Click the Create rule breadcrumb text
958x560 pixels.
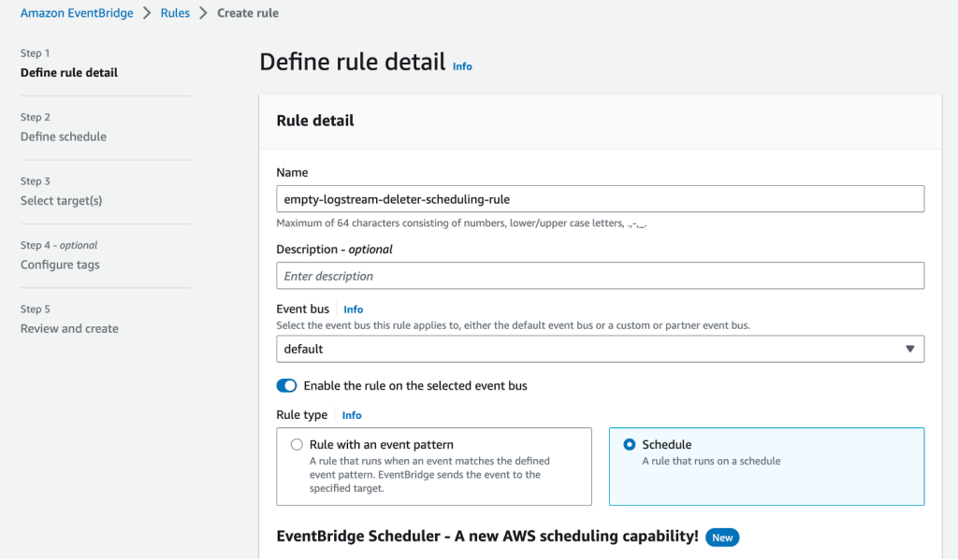pyautogui.click(x=248, y=13)
